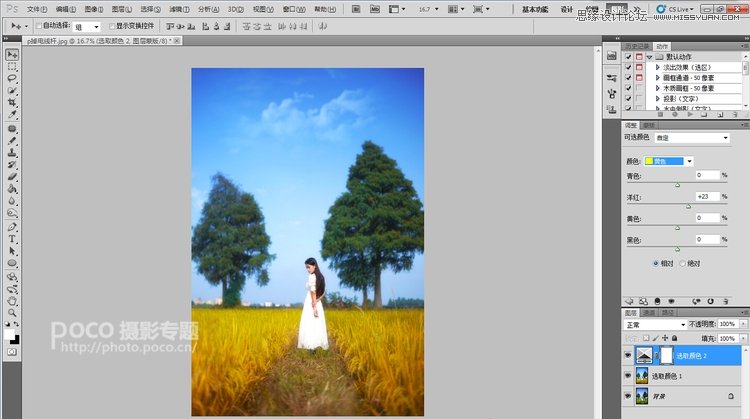Switch to the 历史记录 tab
This screenshot has height=419, width=750.
[x=637, y=46]
